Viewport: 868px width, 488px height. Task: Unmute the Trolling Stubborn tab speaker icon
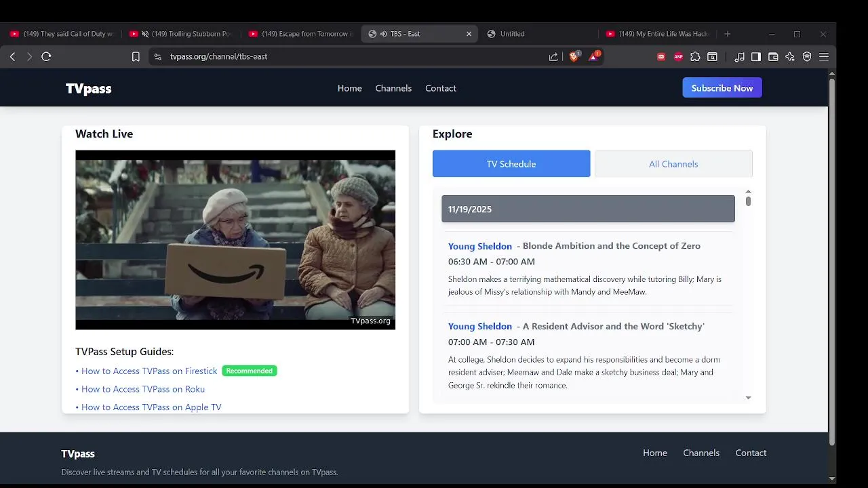(x=144, y=34)
